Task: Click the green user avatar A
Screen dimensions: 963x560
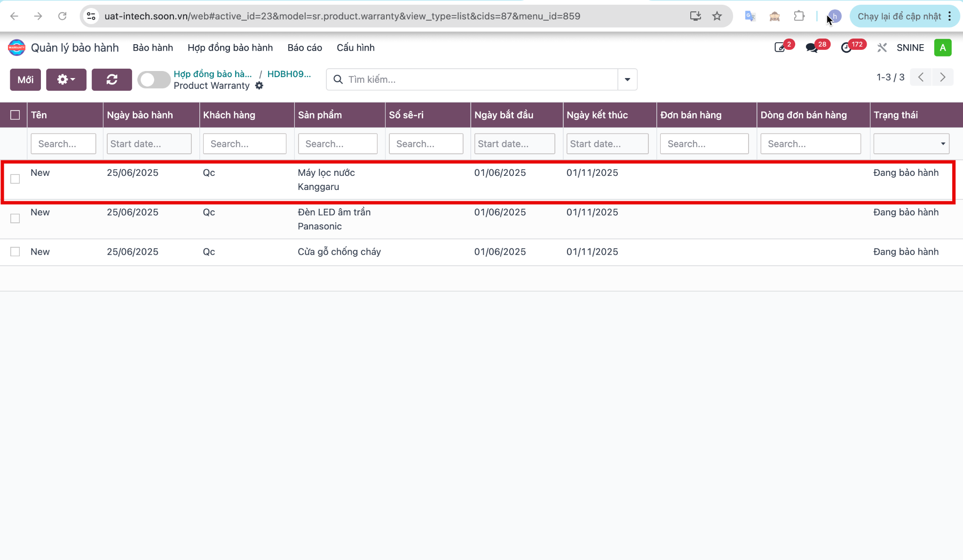Action: pyautogui.click(x=943, y=47)
